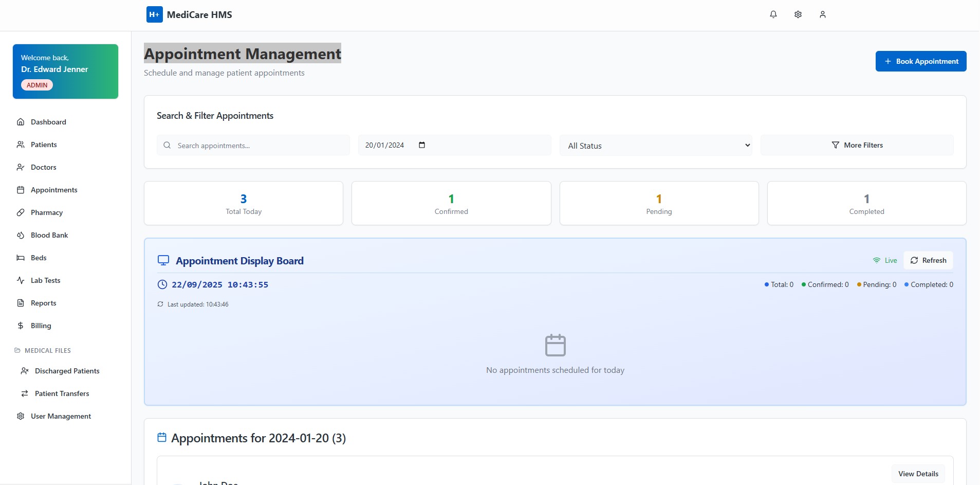Screen dimensions: 980x485
Task: Click the Confirmed stat card
Action: pos(451,203)
